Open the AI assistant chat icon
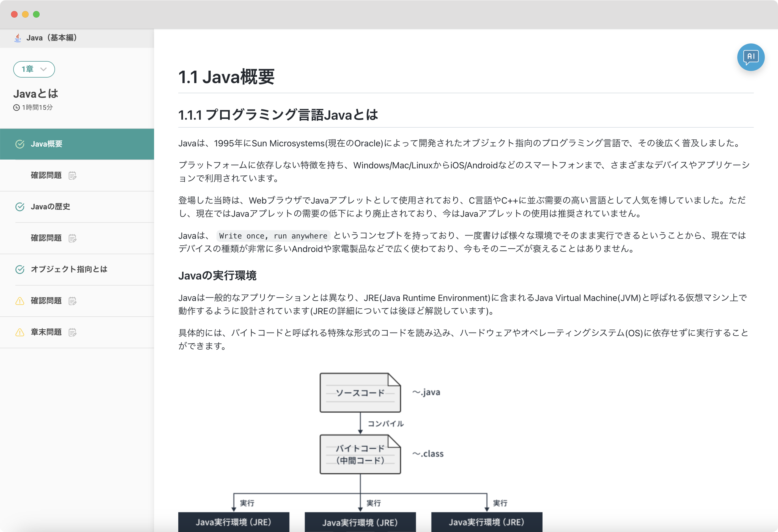Screen dimensions: 778x532 click(x=751, y=57)
